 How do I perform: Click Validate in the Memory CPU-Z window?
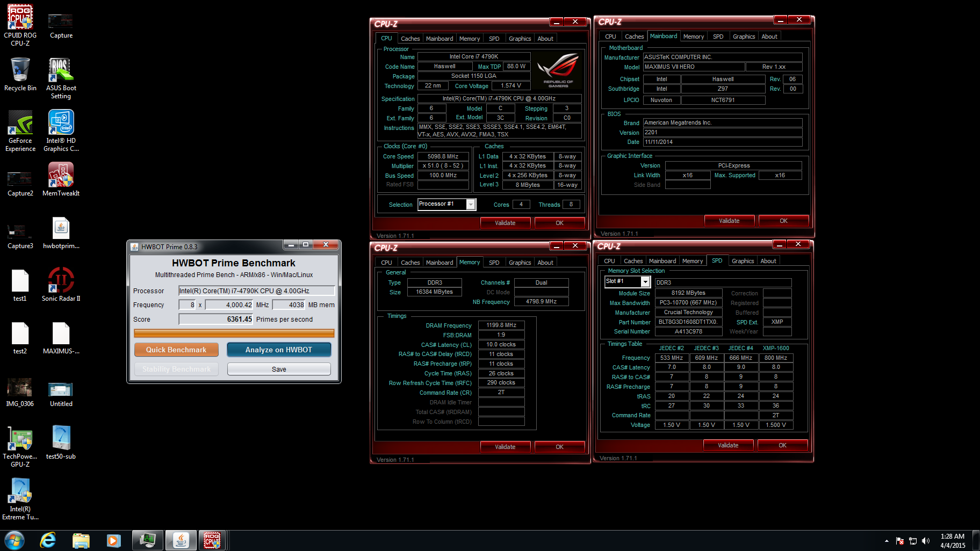point(505,447)
